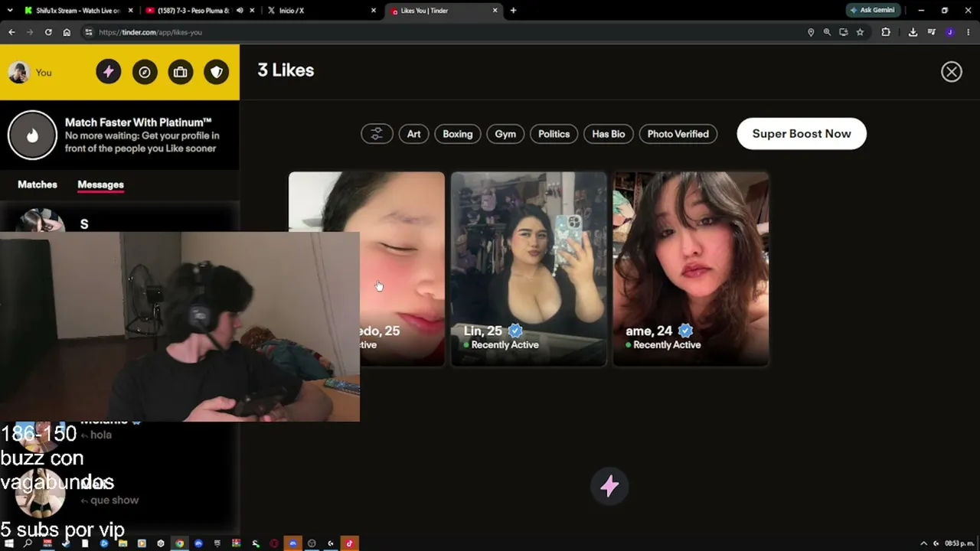Open the Lin, 25 profile card
The image size is (980, 551).
click(x=529, y=269)
